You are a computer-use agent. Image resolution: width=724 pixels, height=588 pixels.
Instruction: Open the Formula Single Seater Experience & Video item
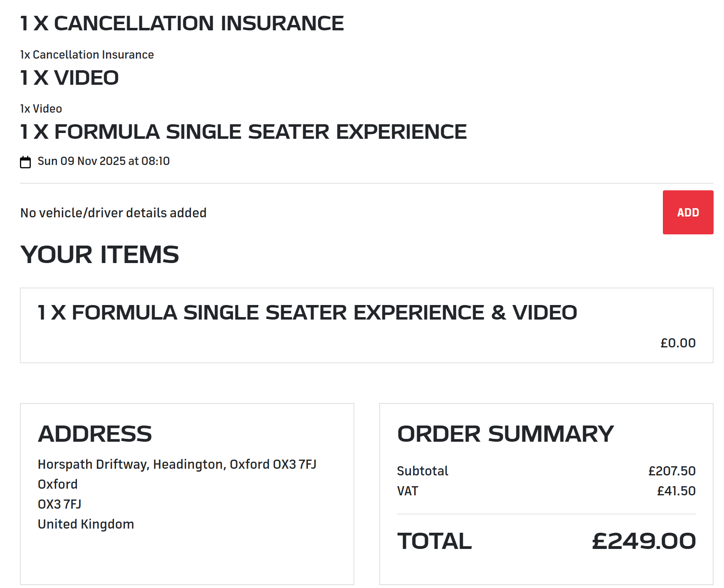307,312
